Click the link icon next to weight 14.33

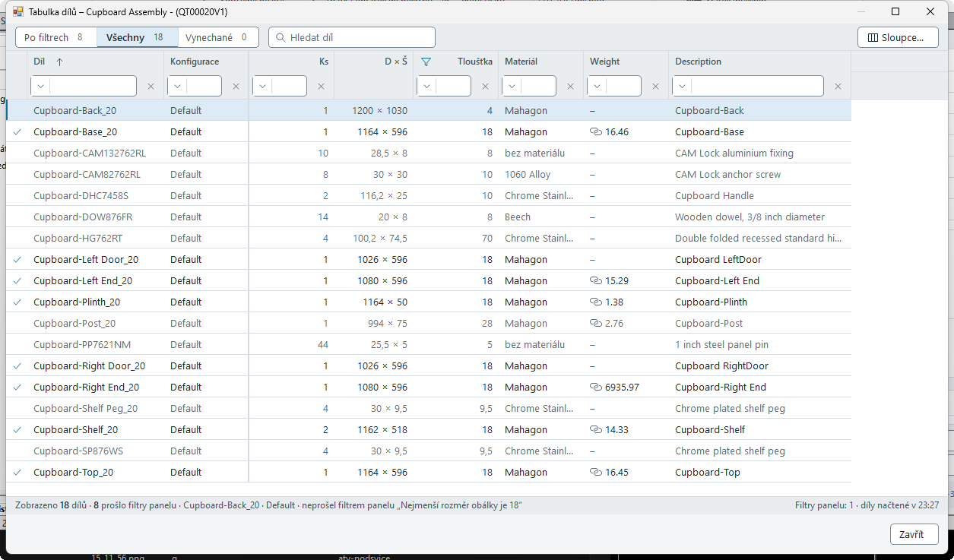pos(596,429)
